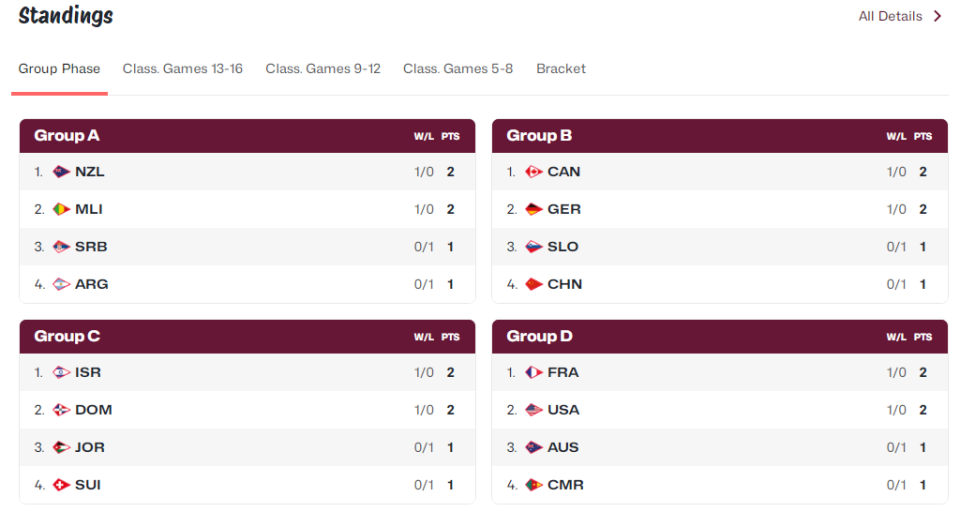Click the Mali flag icon
The image size is (960, 527).
tap(61, 209)
